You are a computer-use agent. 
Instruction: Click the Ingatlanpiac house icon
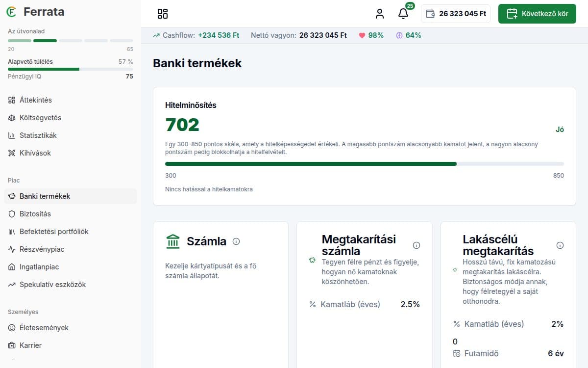(12, 267)
